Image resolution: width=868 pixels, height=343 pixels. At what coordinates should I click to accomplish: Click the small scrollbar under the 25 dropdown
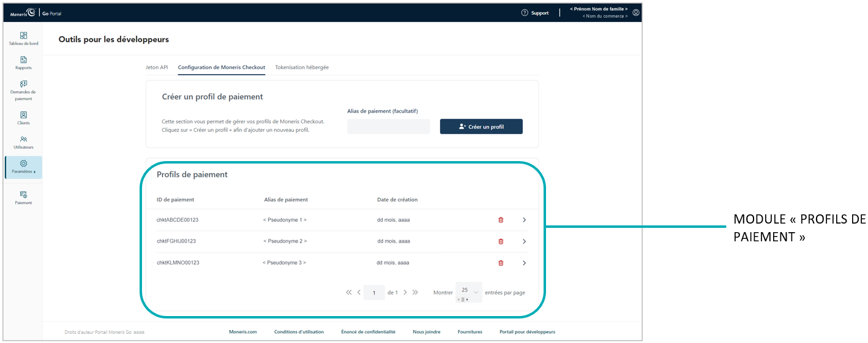[463, 300]
